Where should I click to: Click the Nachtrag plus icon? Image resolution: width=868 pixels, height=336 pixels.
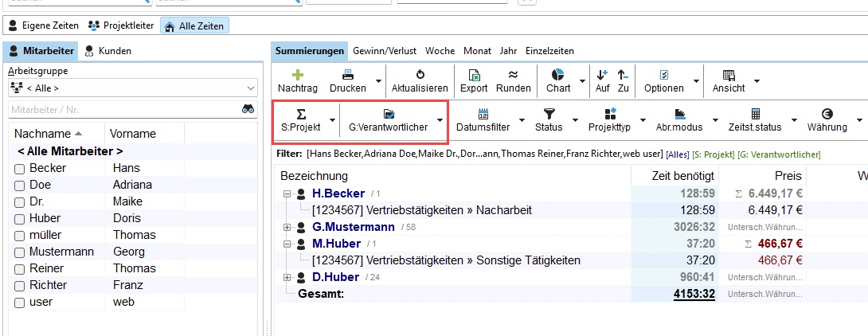click(298, 74)
